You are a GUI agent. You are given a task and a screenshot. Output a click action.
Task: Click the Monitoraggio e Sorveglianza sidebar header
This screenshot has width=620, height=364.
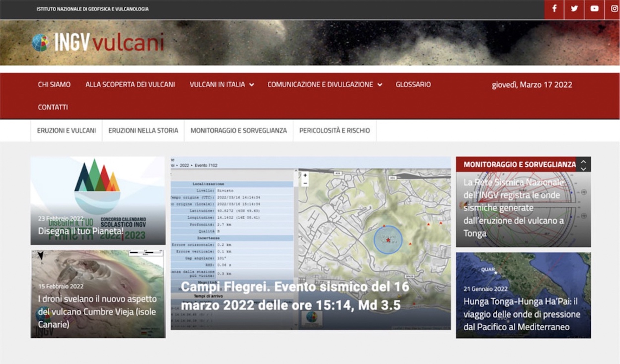pyautogui.click(x=520, y=164)
